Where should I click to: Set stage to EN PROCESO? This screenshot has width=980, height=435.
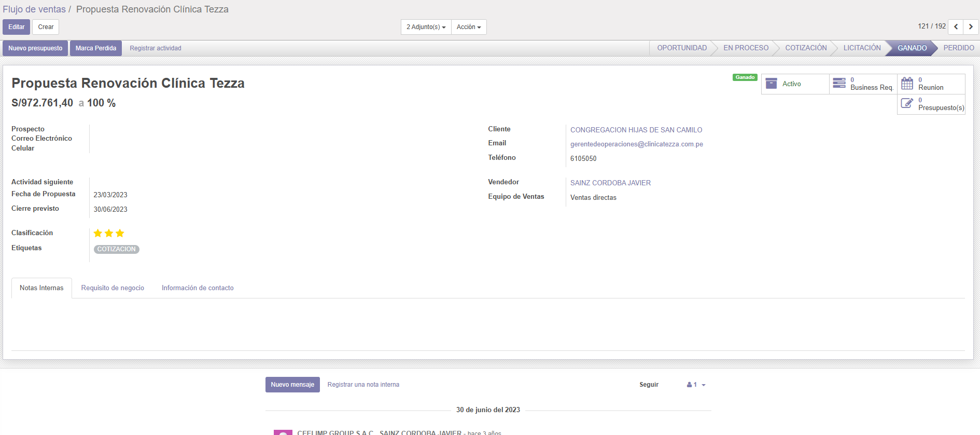746,48
